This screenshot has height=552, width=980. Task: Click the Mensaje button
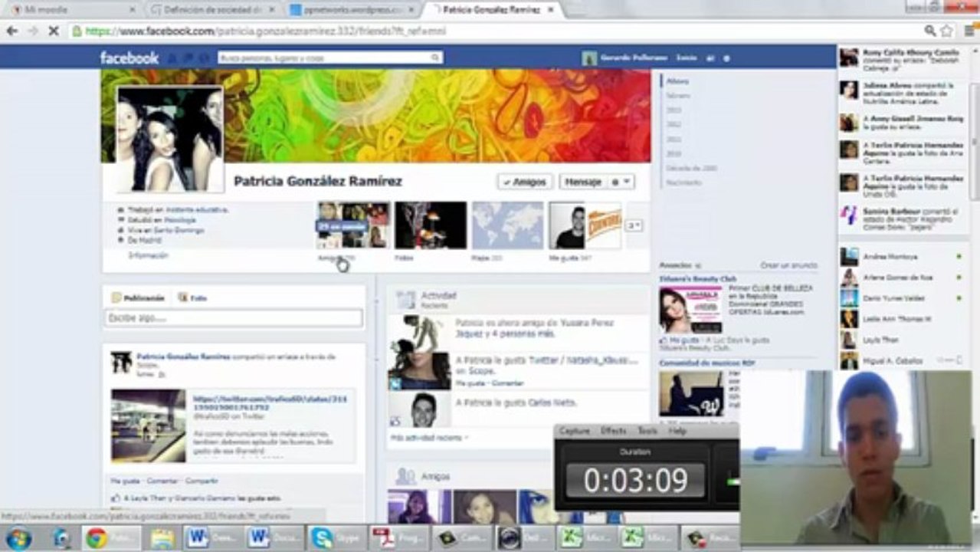coord(582,182)
